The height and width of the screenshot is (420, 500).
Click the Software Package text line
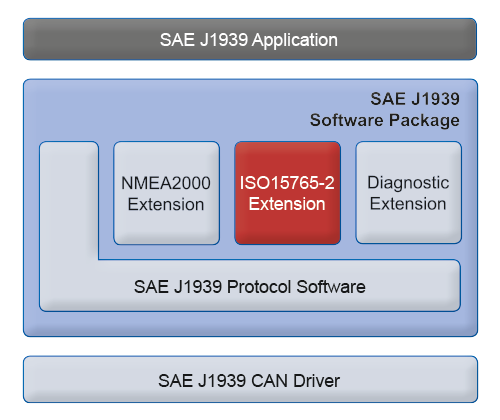385,120
